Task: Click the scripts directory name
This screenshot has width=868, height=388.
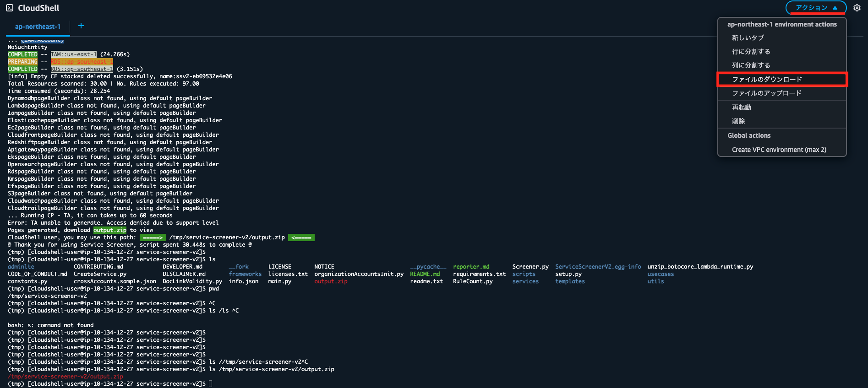Action: coord(524,274)
